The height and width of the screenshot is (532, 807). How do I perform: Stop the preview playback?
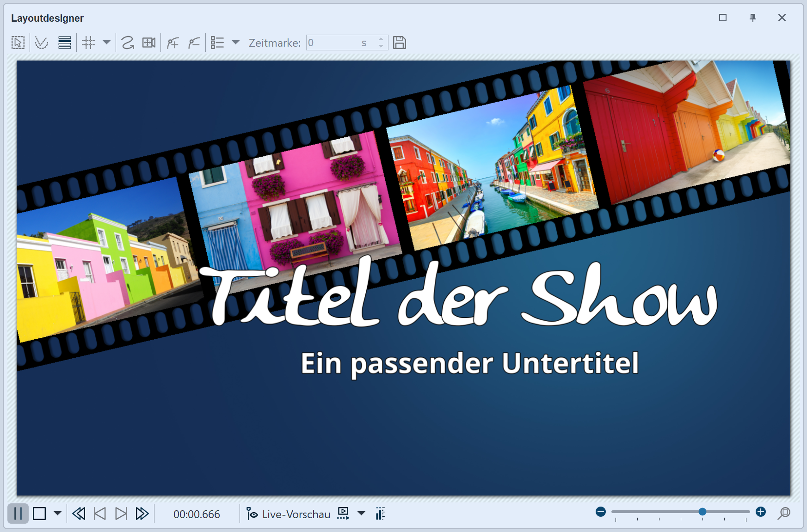40,513
